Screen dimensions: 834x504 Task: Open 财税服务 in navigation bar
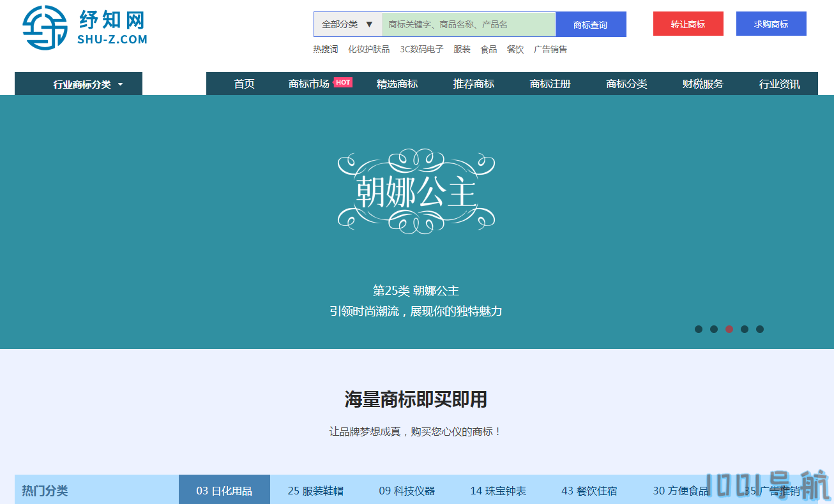pyautogui.click(x=703, y=84)
